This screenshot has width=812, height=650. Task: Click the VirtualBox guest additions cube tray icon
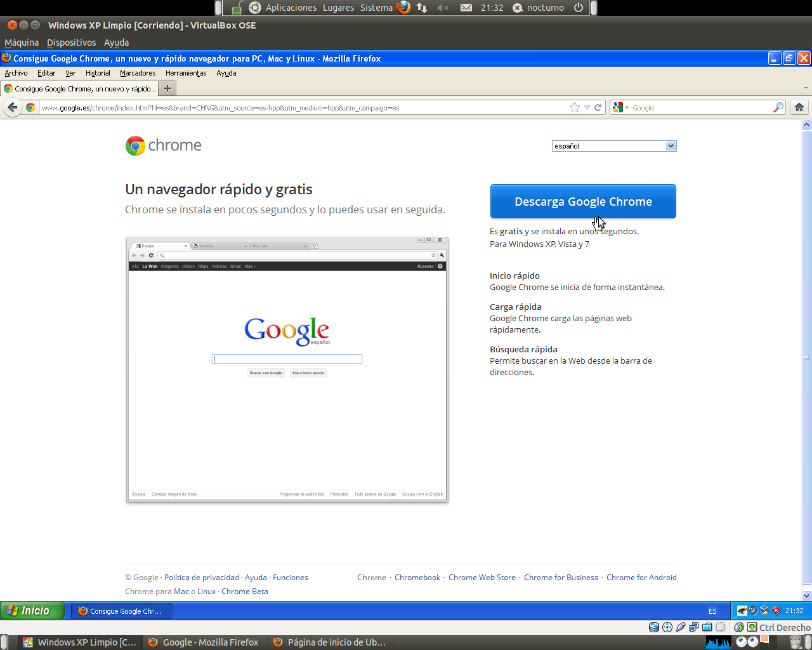pyautogui.click(x=764, y=611)
